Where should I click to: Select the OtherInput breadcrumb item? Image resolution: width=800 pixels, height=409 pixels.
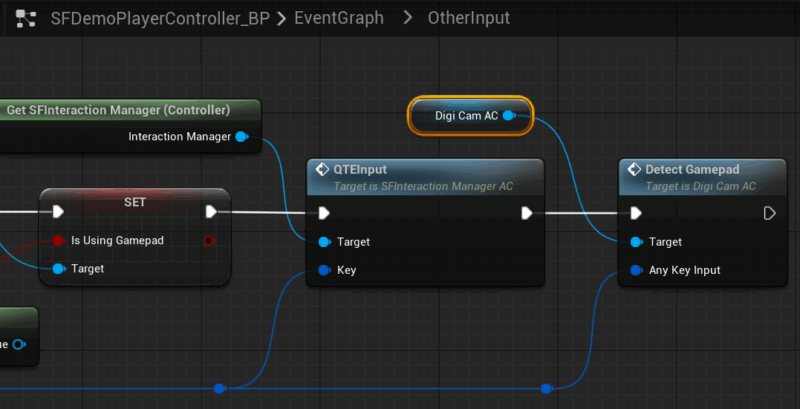pyautogui.click(x=468, y=18)
